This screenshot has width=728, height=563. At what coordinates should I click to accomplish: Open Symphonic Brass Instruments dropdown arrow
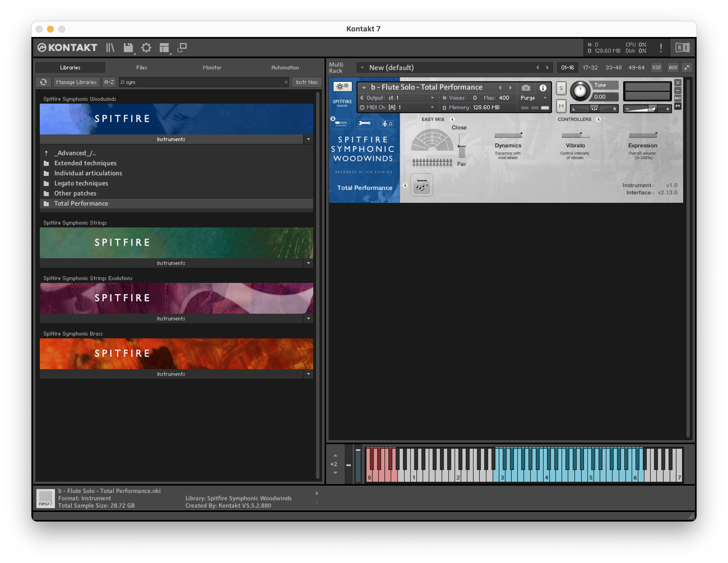[308, 374]
